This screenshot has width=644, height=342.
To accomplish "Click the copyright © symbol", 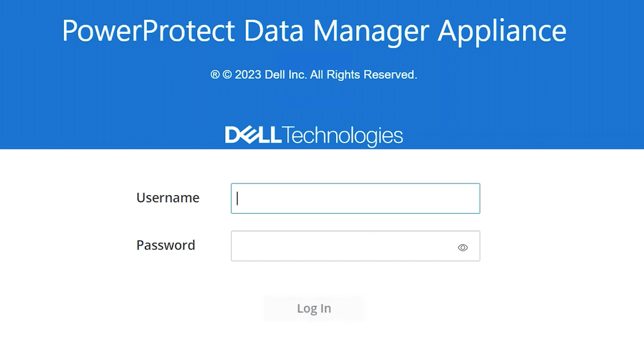I will pyautogui.click(x=227, y=75).
